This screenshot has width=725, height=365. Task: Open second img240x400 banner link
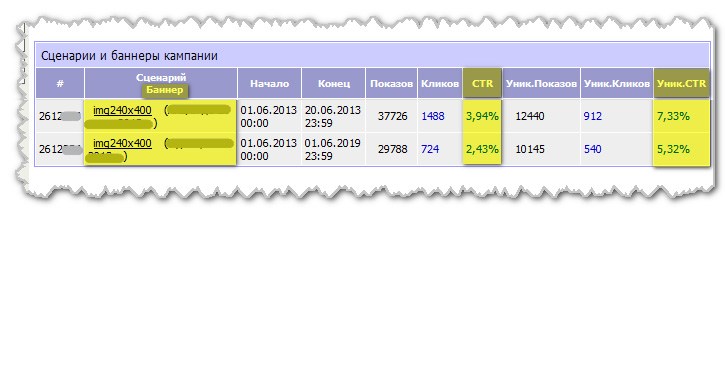pos(123,143)
